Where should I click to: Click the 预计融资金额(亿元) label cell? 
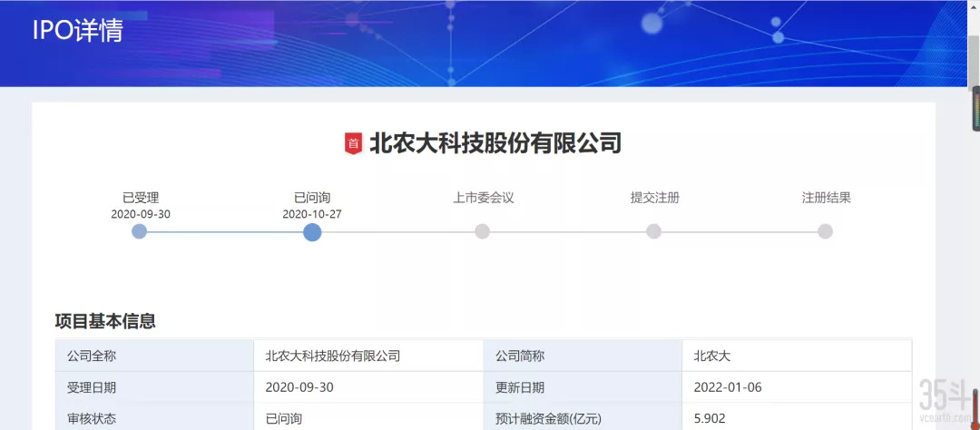point(583,417)
